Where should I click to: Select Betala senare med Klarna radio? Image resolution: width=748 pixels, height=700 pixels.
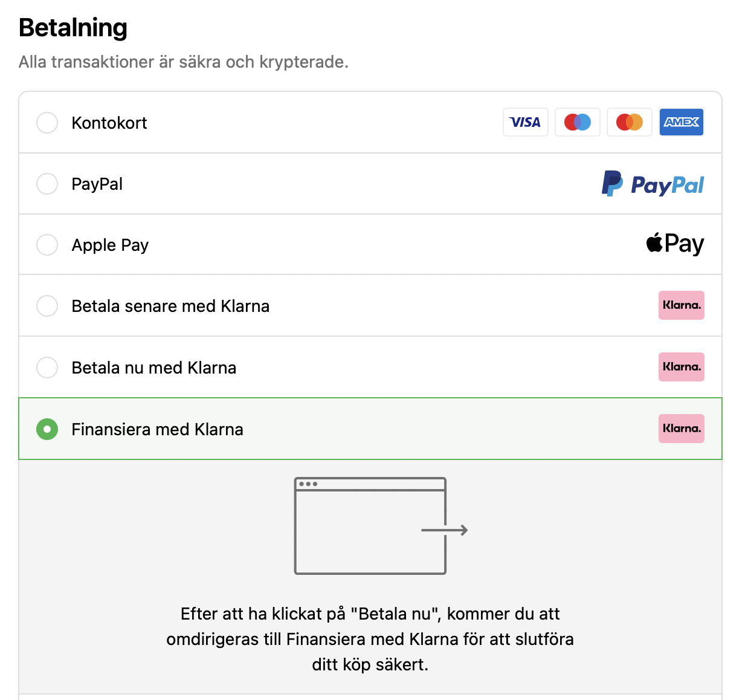[x=47, y=306]
